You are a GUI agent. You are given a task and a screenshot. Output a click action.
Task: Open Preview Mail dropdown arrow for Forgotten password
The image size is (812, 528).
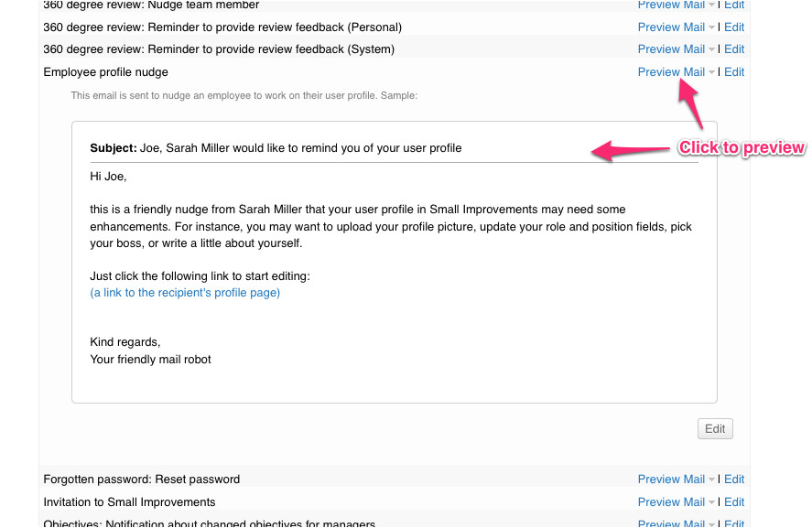coord(712,480)
